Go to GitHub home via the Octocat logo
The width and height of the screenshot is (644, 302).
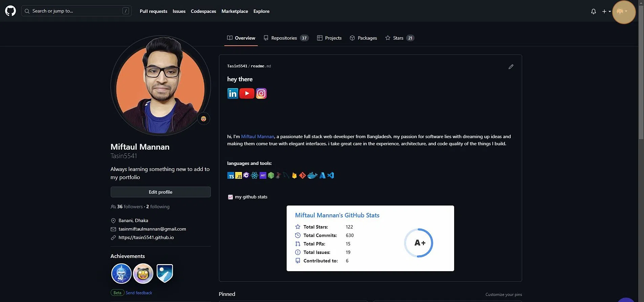coord(10,11)
